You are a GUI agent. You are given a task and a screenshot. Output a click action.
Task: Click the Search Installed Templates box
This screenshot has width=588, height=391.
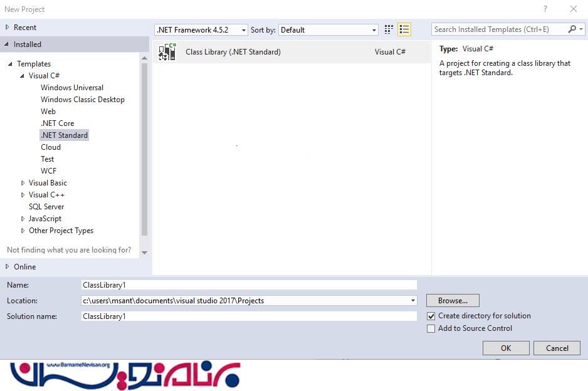[x=499, y=29]
